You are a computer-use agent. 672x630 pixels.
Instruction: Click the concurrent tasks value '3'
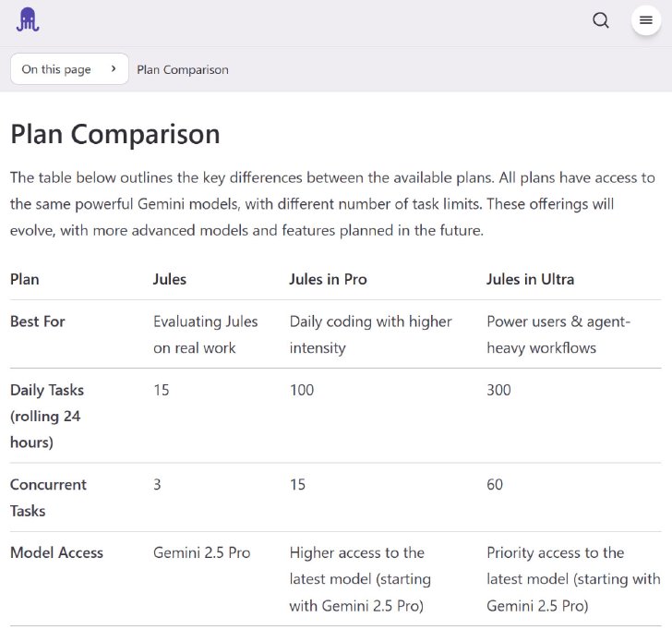(x=157, y=485)
